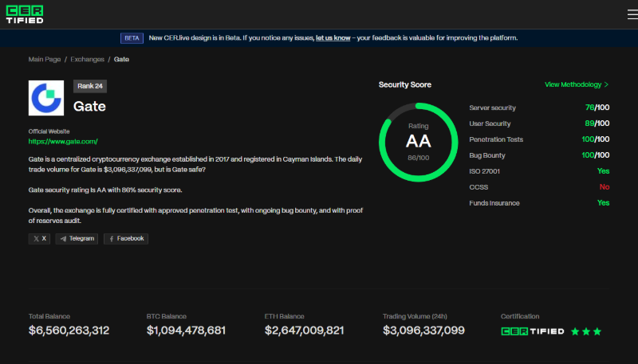Click the Penetration Tests 100/100 score
This screenshot has height=364, width=638.
595,139
